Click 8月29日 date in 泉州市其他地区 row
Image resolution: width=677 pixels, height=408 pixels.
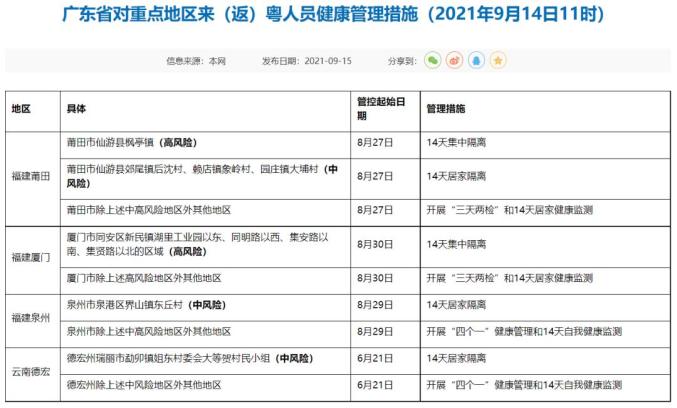pos(375,332)
